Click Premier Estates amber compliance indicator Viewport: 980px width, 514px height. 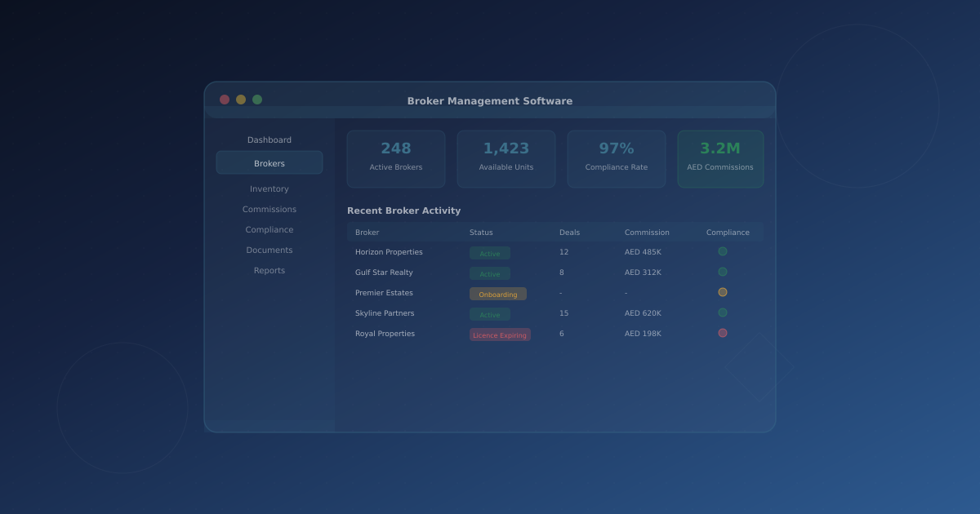(722, 291)
